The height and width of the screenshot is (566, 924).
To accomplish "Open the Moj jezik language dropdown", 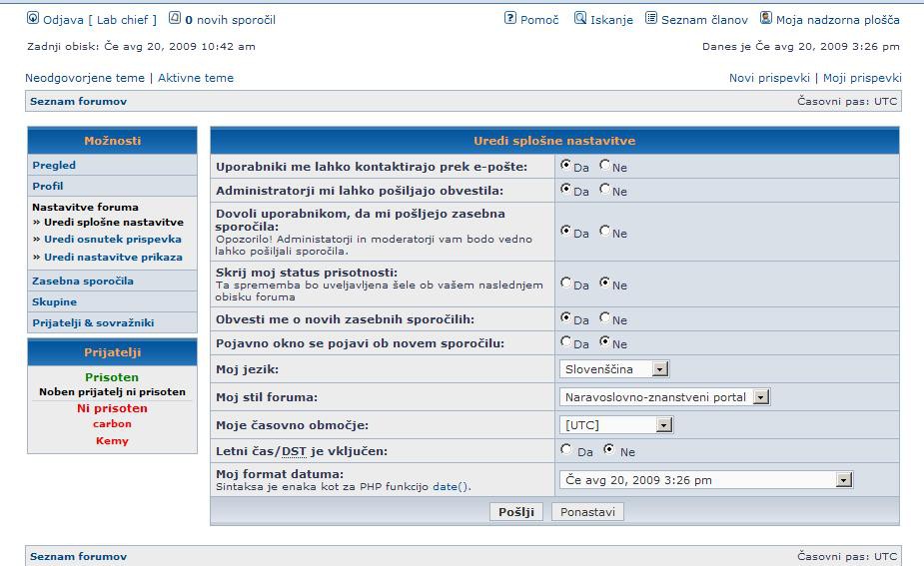I will point(659,369).
